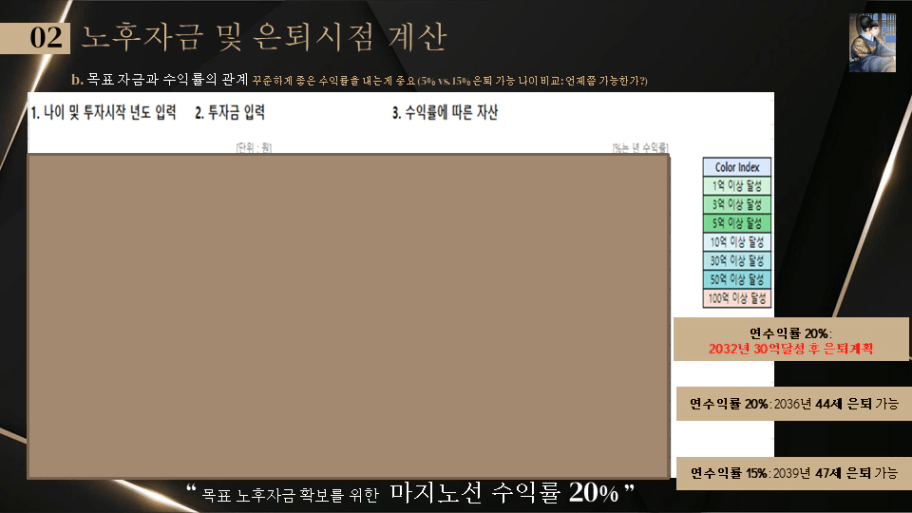Click heading 2. 투자금 입력
The height and width of the screenshot is (513, 912).
230,112
